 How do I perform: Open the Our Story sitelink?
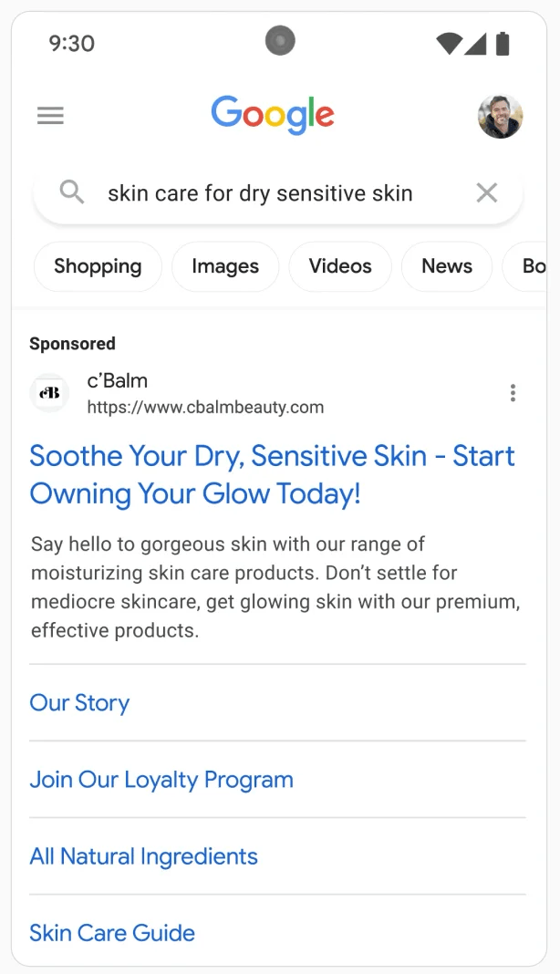pyautogui.click(x=79, y=702)
